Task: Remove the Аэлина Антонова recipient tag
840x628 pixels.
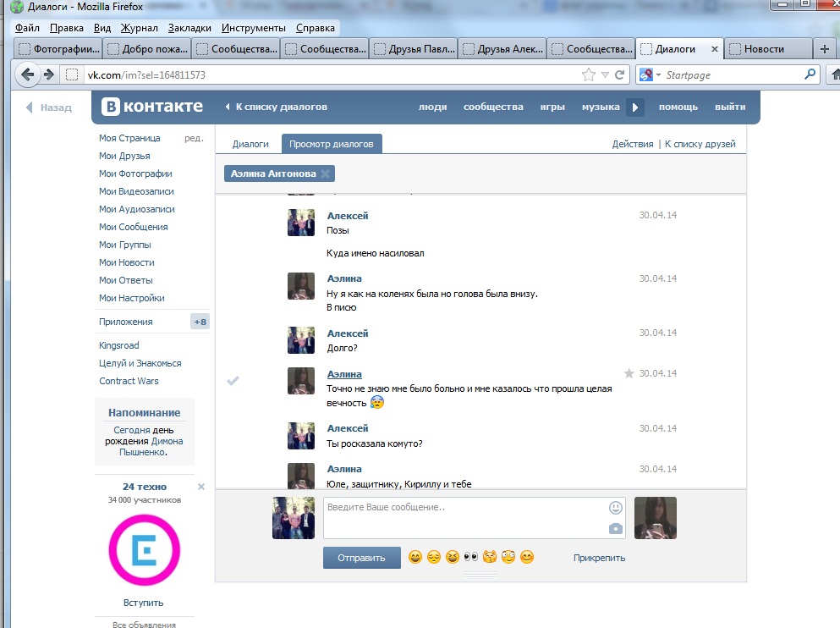Action: click(x=325, y=174)
